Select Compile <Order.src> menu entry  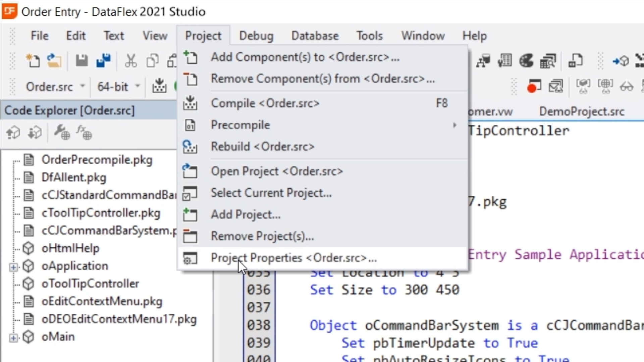[x=265, y=104]
